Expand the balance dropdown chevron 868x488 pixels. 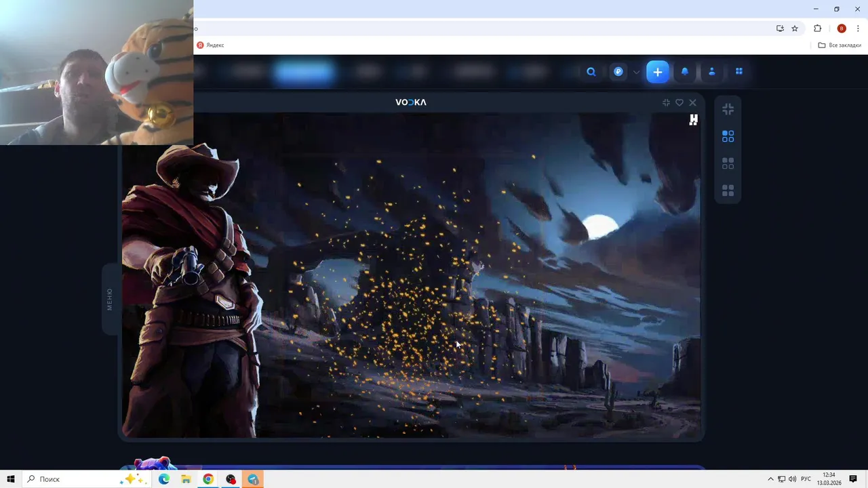(x=636, y=72)
